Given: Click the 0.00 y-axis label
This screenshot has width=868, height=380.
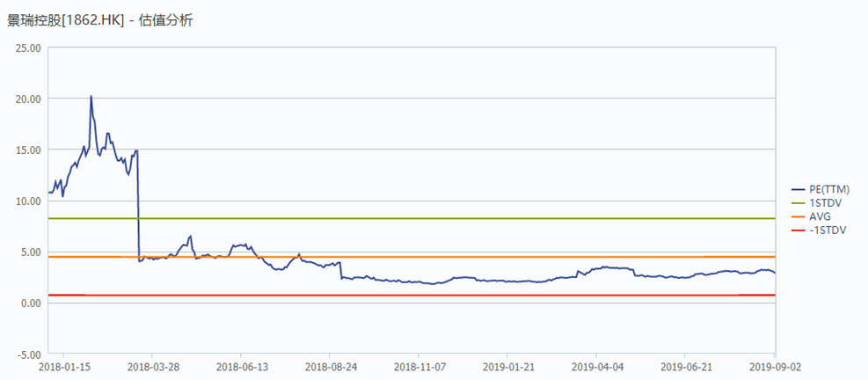Looking at the screenshot, I should coord(33,303).
